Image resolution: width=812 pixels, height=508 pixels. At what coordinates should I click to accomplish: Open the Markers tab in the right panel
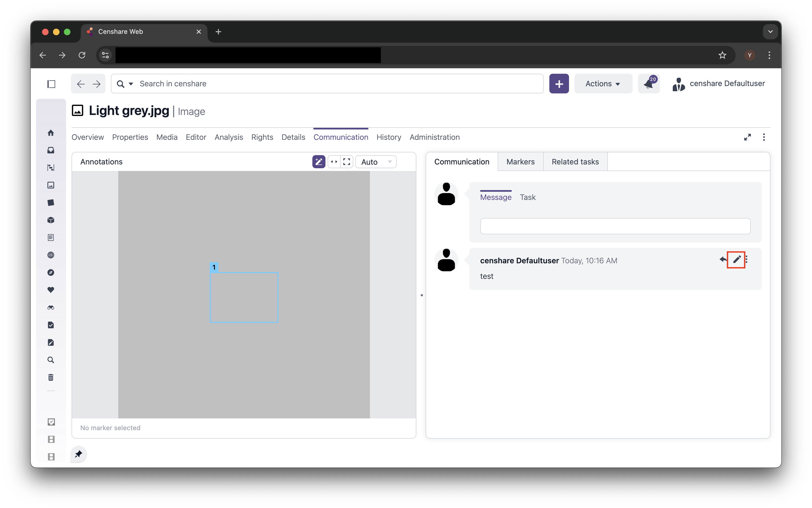click(x=520, y=162)
